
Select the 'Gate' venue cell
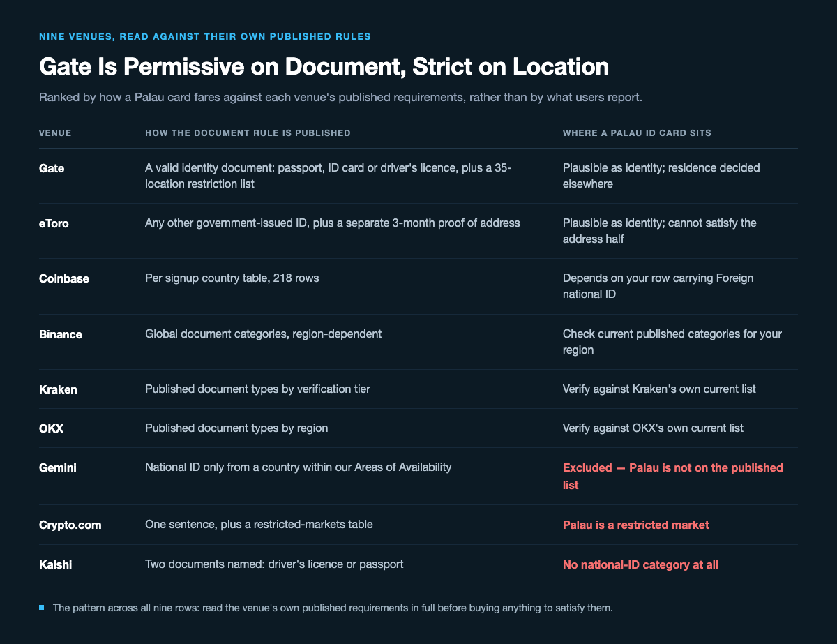(x=52, y=169)
